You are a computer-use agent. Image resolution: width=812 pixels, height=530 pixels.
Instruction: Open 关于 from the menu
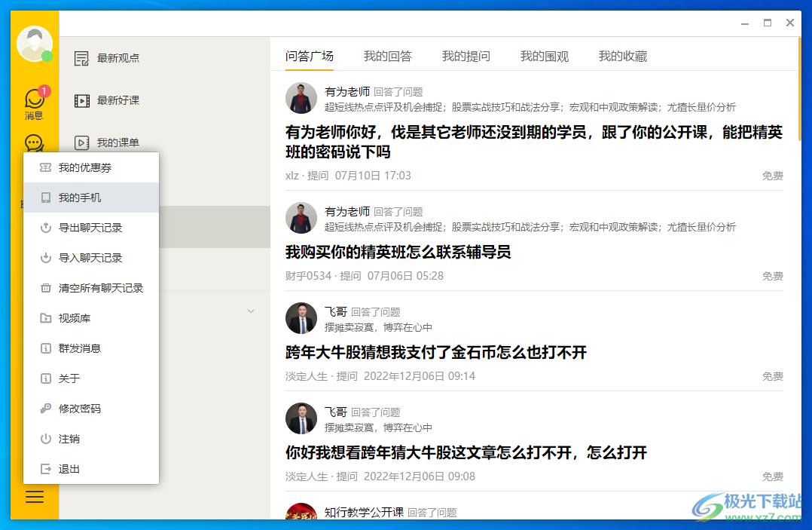(x=91, y=378)
